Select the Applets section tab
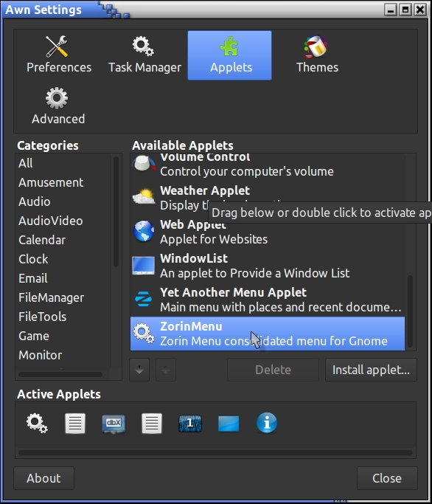The width and height of the screenshot is (432, 504). (x=230, y=55)
